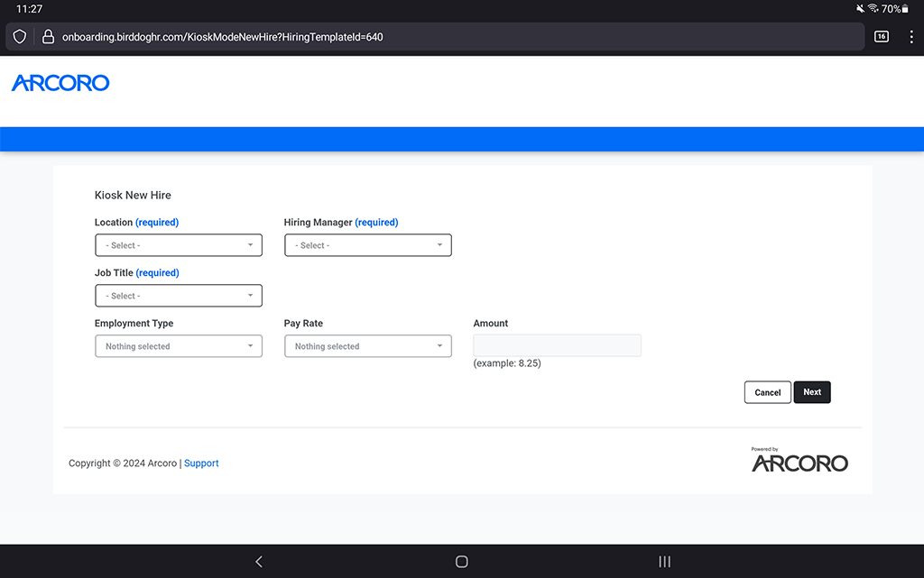
Task: Tap the Powered by Arcoro footer logo
Action: 799,460
